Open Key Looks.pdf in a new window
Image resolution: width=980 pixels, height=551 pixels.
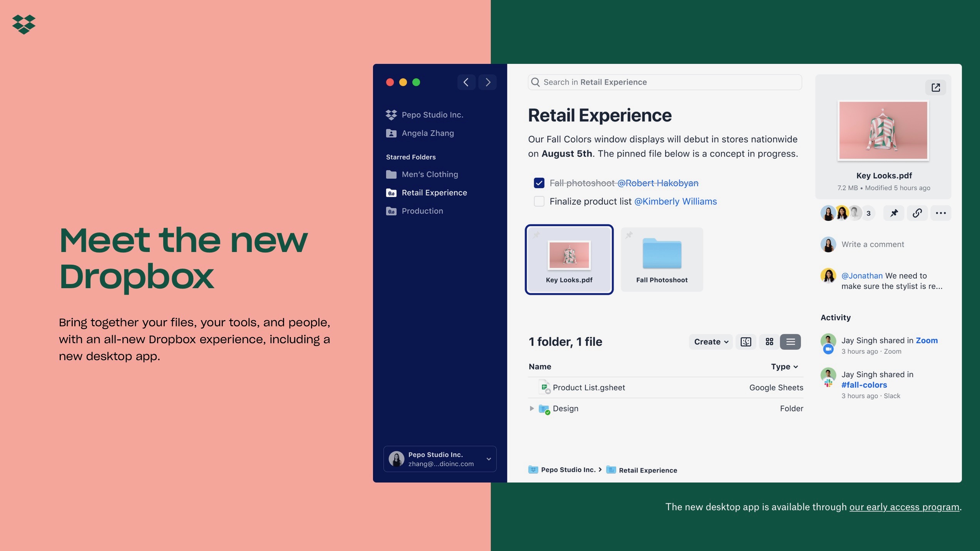[x=935, y=88]
